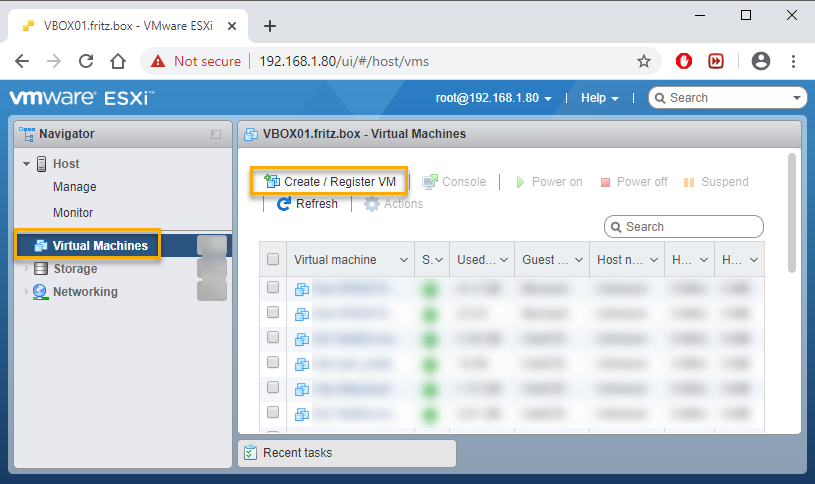This screenshot has width=815, height=484.
Task: Reload the page in the browser
Action: [x=86, y=61]
